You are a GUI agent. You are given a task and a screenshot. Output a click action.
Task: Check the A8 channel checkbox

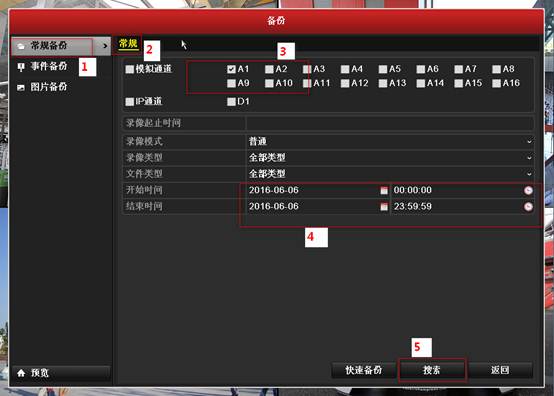496,69
